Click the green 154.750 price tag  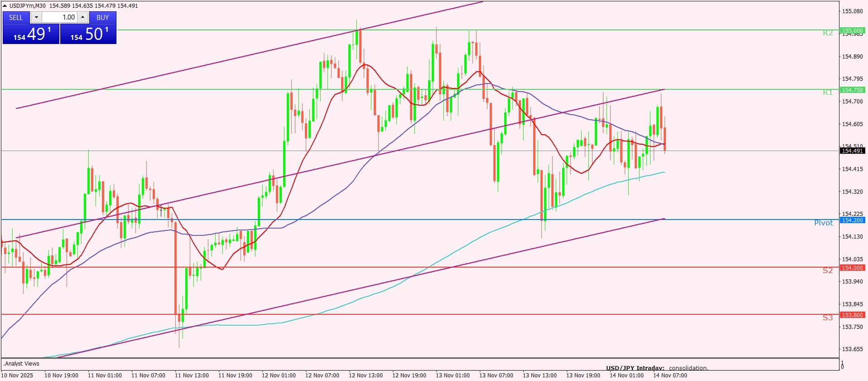pyautogui.click(x=852, y=90)
